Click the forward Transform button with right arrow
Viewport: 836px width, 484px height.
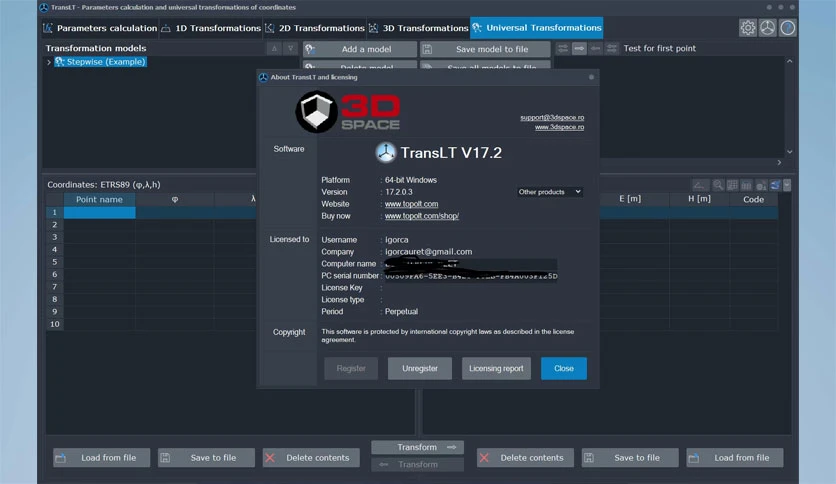click(x=417, y=447)
